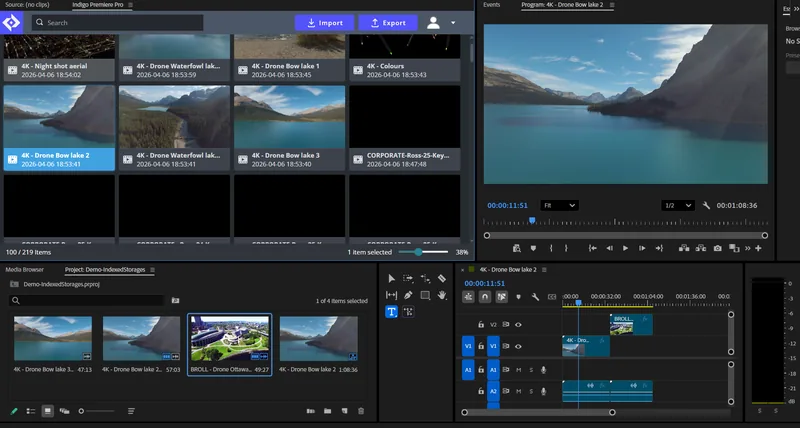
Task: Open the Fit zoom level dropdown
Action: (559, 206)
